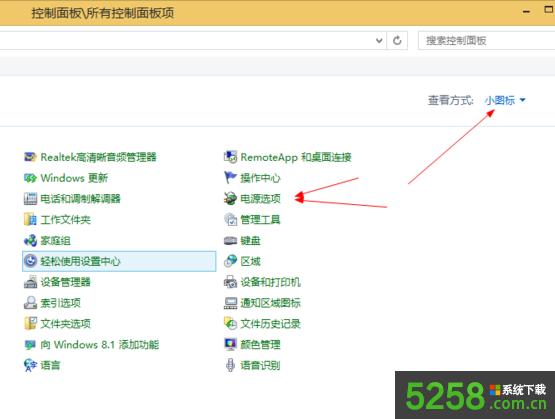Open 轻松使用设置中心 link
The image size is (555, 419).
[80, 261]
